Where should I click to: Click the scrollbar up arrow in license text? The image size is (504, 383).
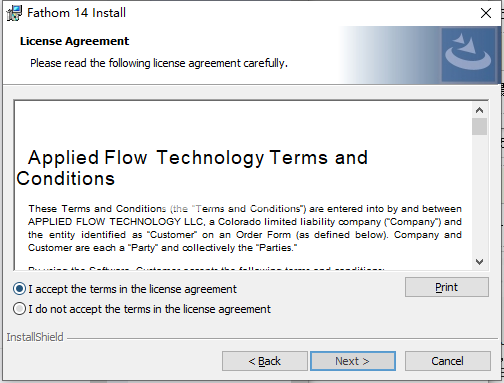(479, 110)
